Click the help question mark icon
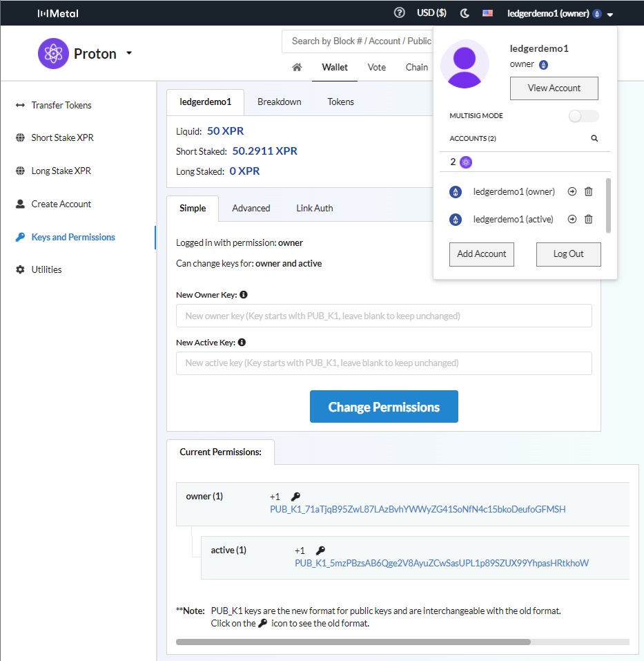This screenshot has height=661, width=644. pos(399,12)
